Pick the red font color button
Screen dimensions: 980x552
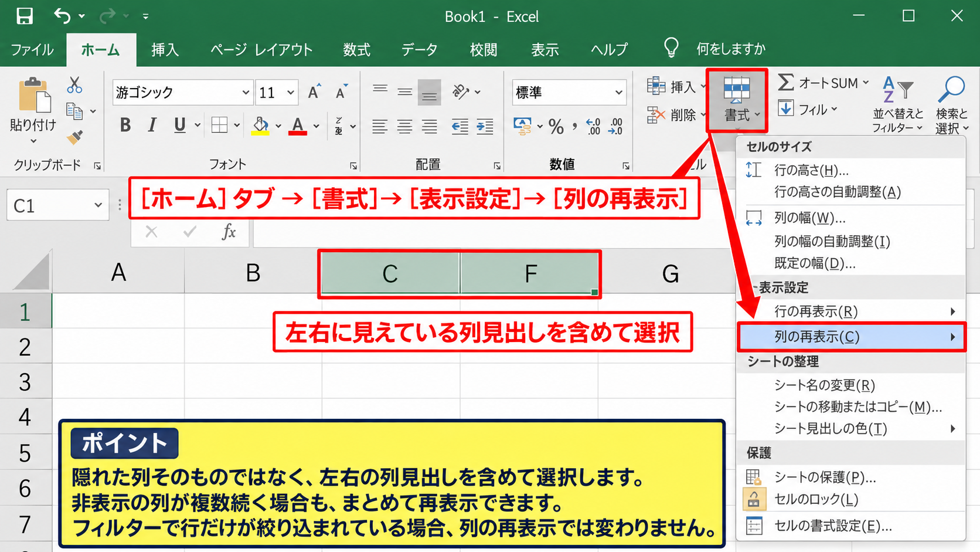298,125
